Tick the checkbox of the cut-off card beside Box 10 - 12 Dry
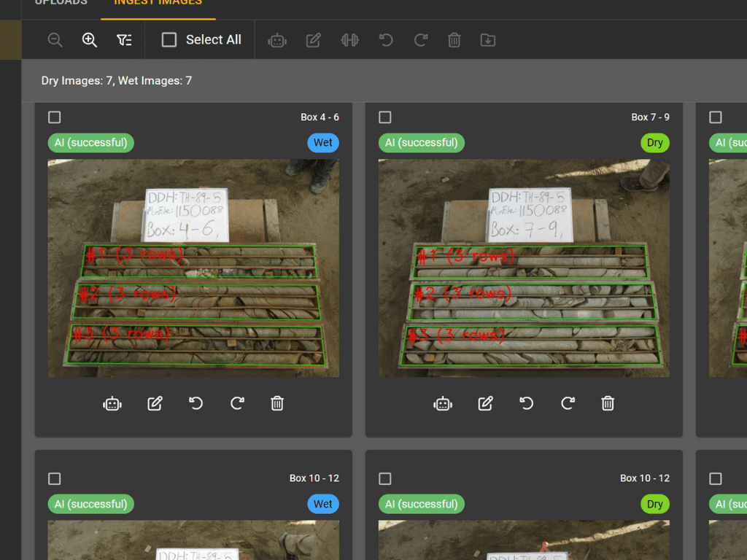Viewport: 747px width, 560px height. (x=716, y=478)
